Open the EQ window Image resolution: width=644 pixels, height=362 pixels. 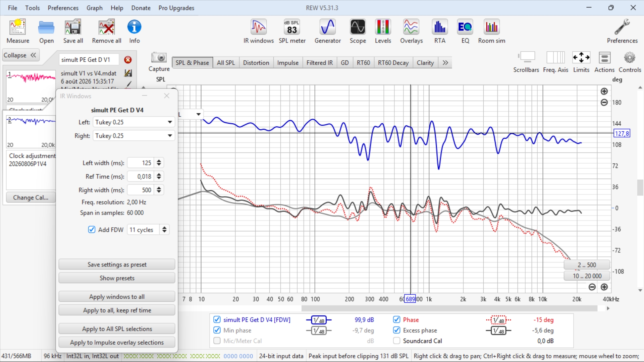pyautogui.click(x=465, y=31)
